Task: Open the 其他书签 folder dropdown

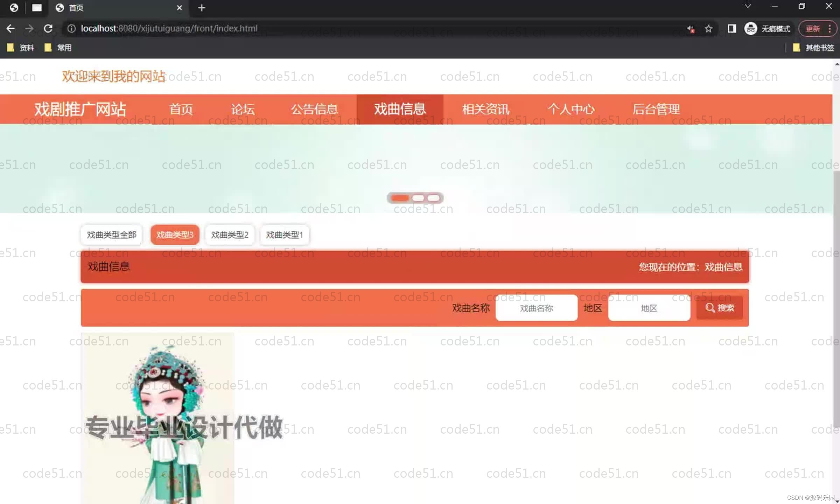Action: pyautogui.click(x=814, y=48)
